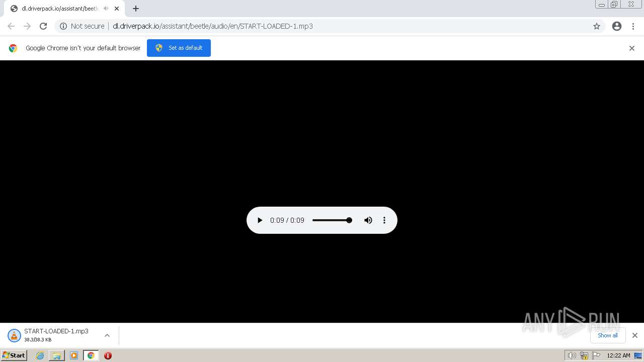644x362 pixels.
Task: Open the red taskbar application icon
Action: pyautogui.click(x=108, y=355)
